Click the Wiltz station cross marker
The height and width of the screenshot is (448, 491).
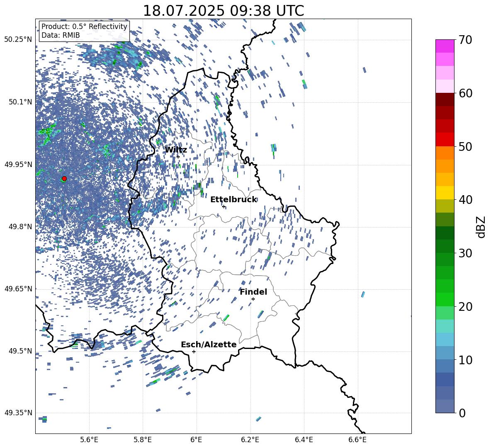(178, 156)
